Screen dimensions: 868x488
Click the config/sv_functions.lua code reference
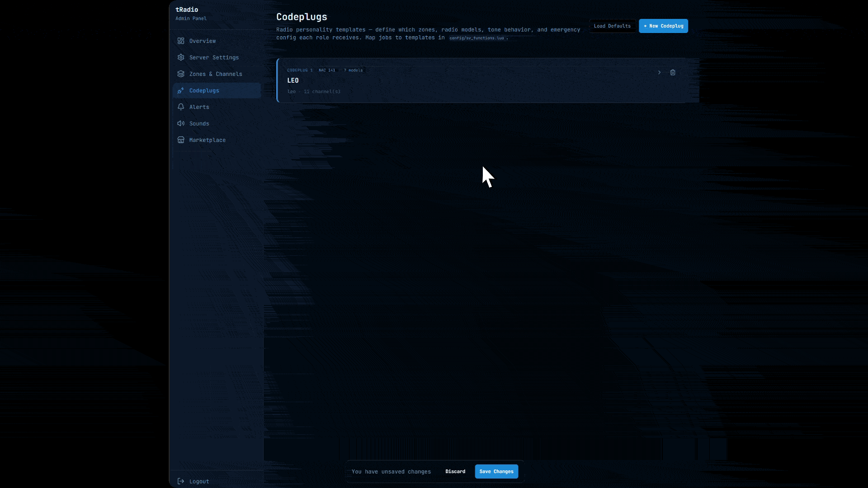click(476, 38)
